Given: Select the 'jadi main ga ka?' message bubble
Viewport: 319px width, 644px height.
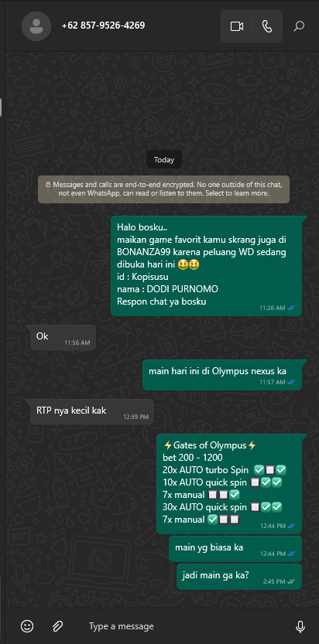Looking at the screenshot, I should click(x=239, y=577).
